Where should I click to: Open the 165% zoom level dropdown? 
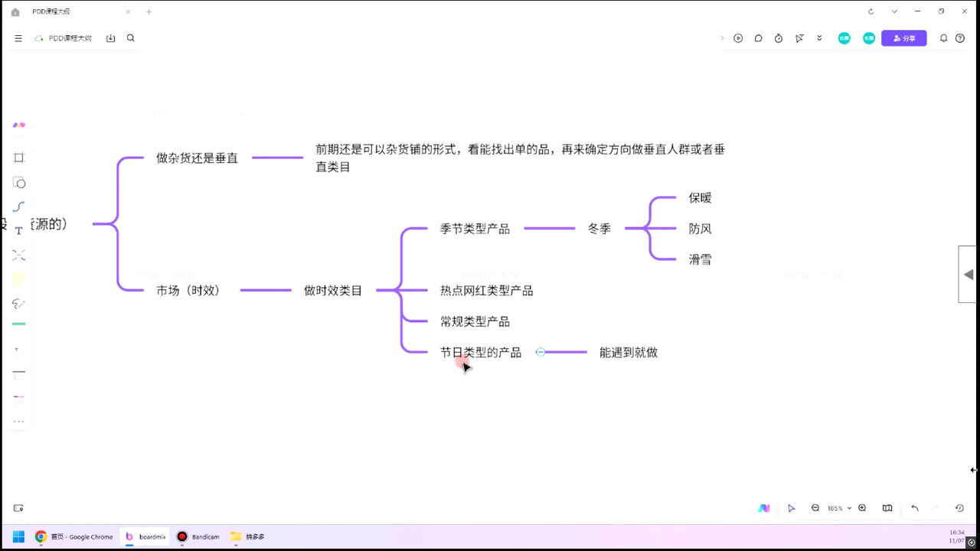click(839, 508)
